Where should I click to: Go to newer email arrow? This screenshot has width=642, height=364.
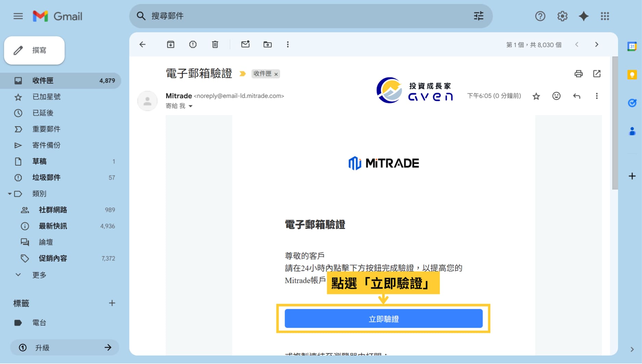[577, 45]
